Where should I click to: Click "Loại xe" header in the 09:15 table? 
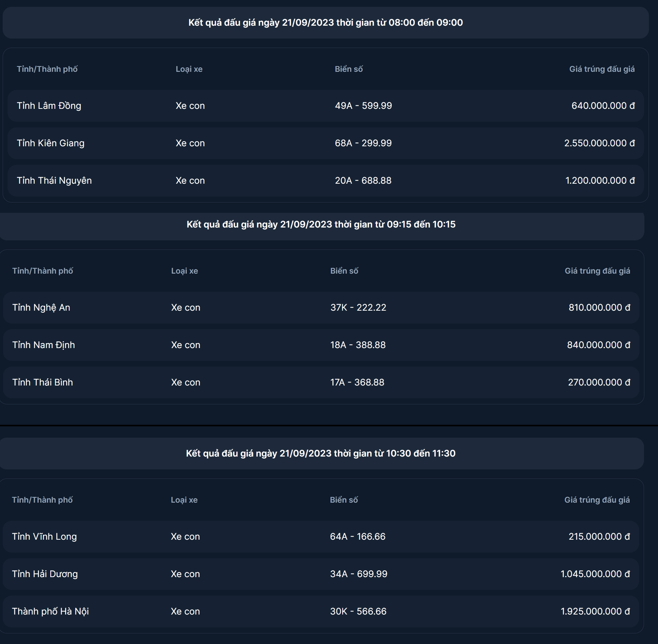(x=185, y=271)
